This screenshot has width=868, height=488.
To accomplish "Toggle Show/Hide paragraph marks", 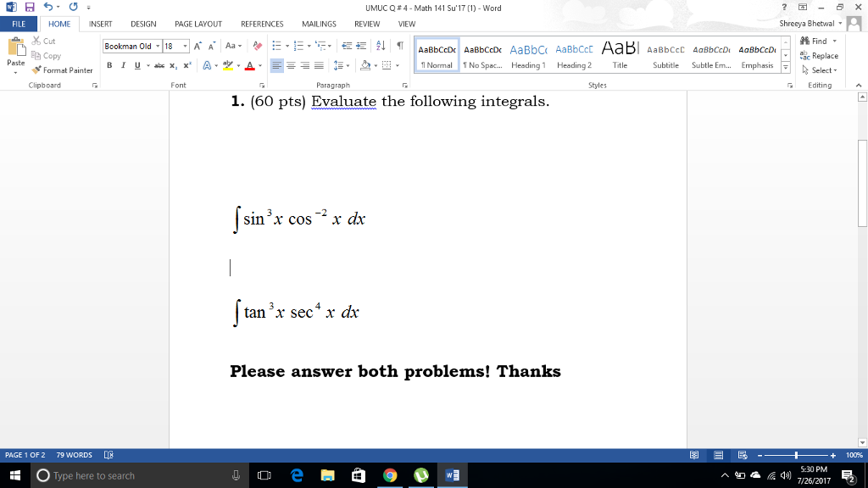I will coord(398,46).
